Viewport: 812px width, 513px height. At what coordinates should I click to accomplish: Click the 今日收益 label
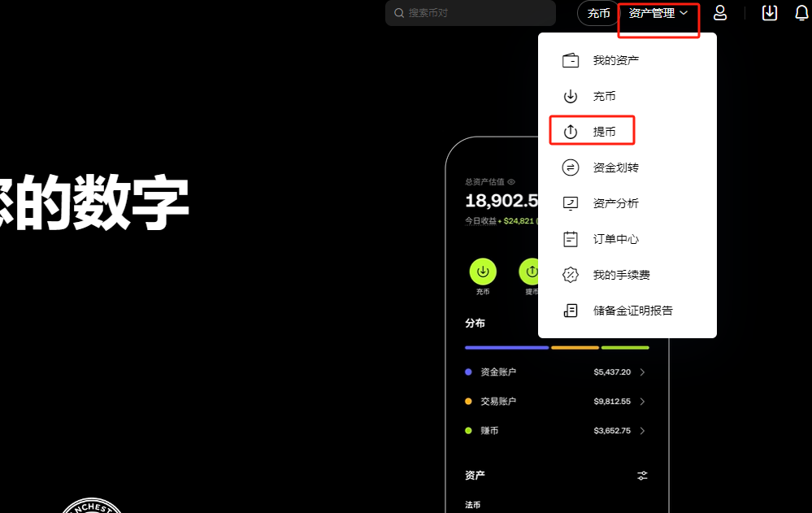480,221
